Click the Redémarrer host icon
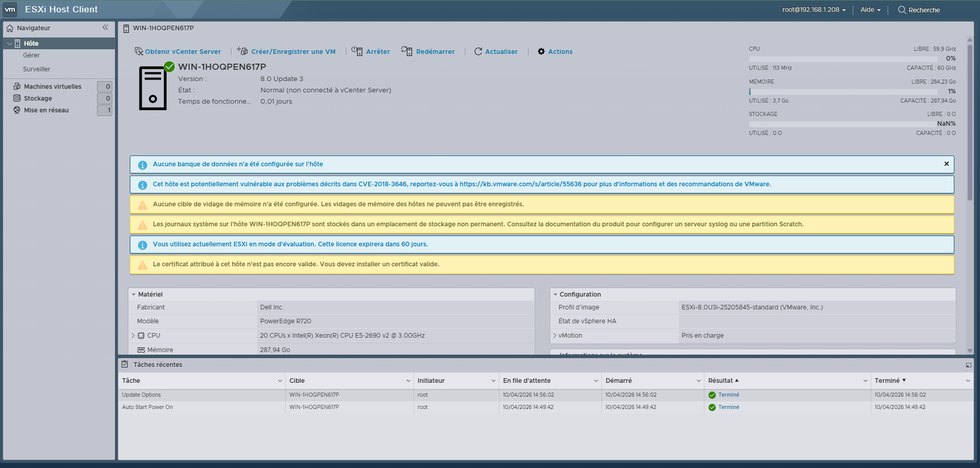Viewport: 980px width, 468px height. coord(407,51)
